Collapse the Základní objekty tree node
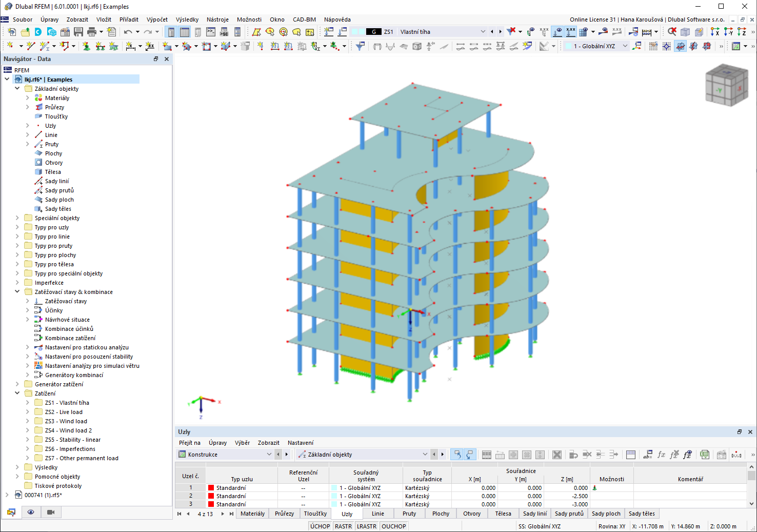Viewport: 757px width, 532px height. [17, 89]
